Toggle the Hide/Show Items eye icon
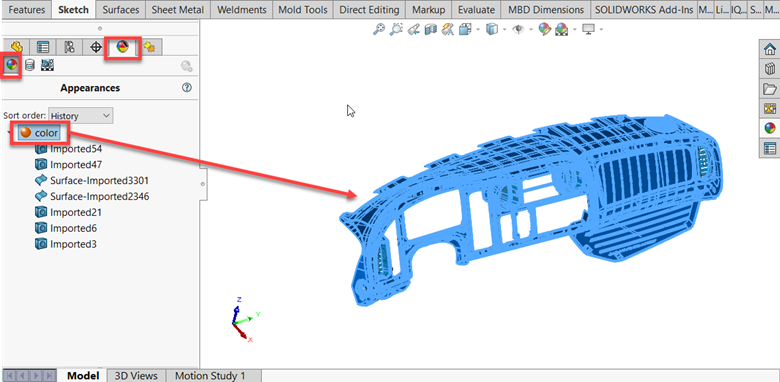The image size is (780, 382). click(518, 30)
